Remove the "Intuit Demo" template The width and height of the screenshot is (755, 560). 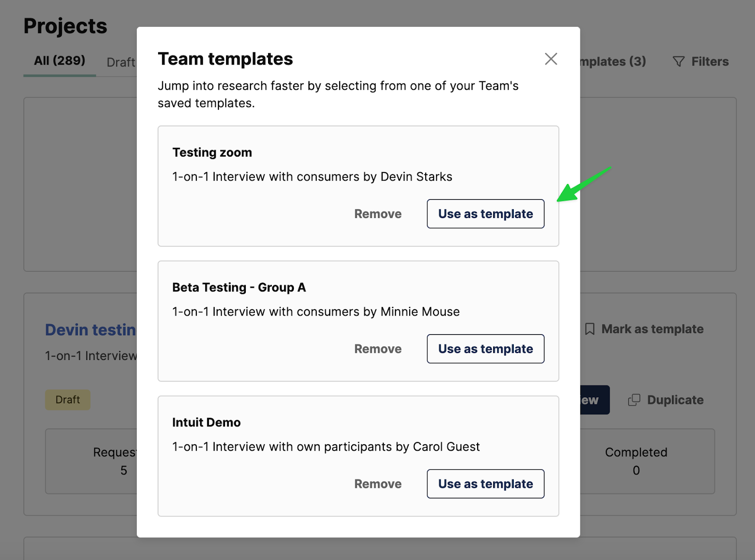pos(377,484)
